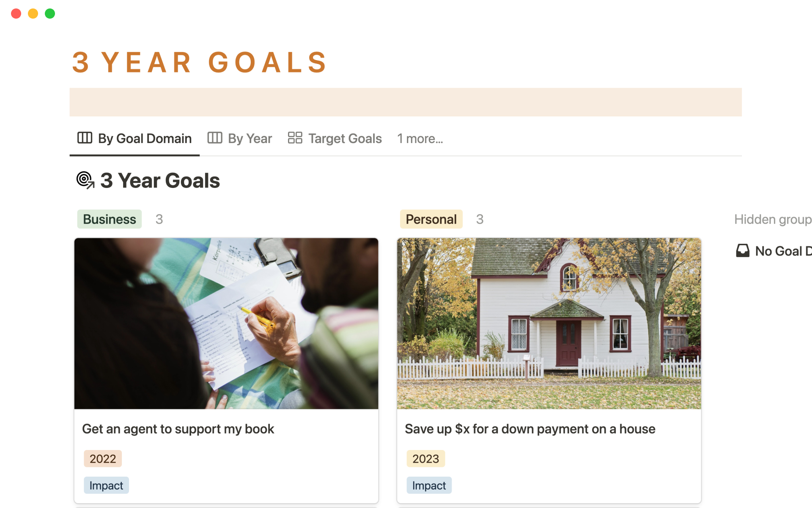Click the board icon beside By Goal Domain
The width and height of the screenshot is (812, 508).
click(85, 138)
